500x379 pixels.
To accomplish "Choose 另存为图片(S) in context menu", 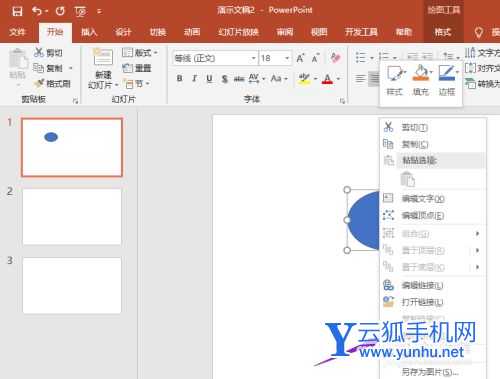I will pyautogui.click(x=433, y=372).
